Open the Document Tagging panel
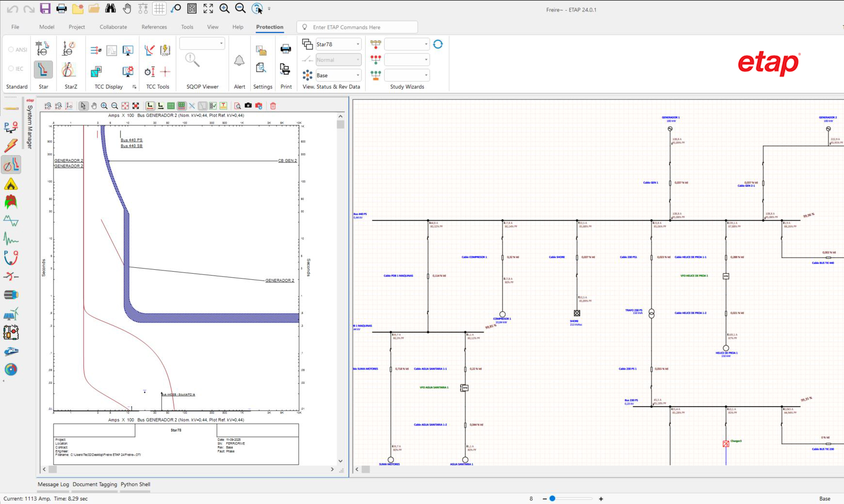Image resolution: width=844 pixels, height=504 pixels. (x=95, y=484)
